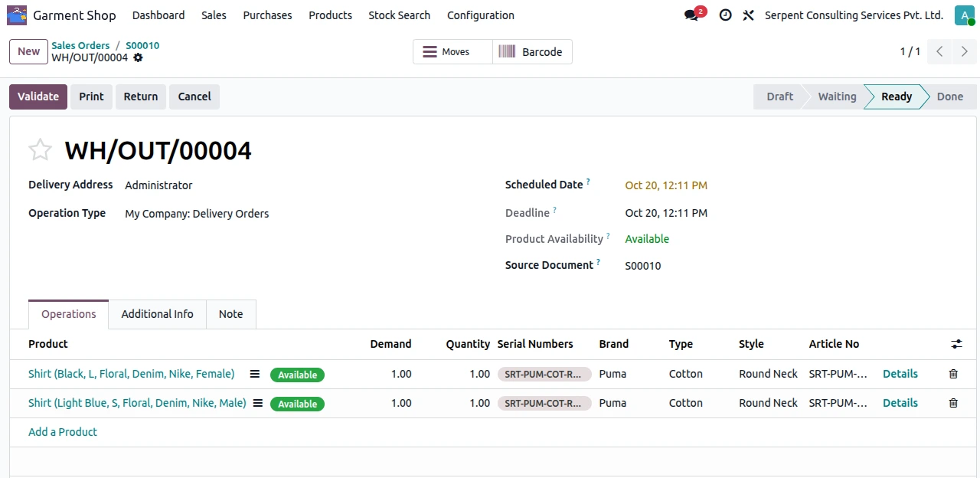
Task: Open the Purchases menu
Action: click(x=268, y=15)
